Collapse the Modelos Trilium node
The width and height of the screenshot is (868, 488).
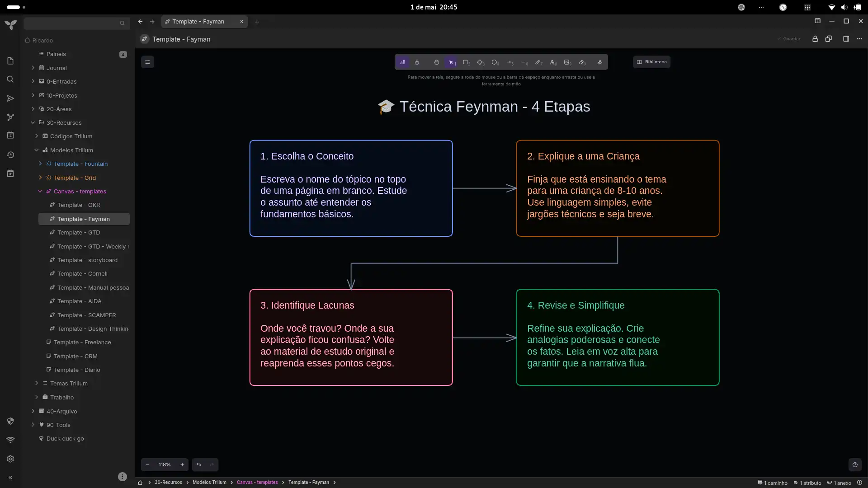pos(37,150)
